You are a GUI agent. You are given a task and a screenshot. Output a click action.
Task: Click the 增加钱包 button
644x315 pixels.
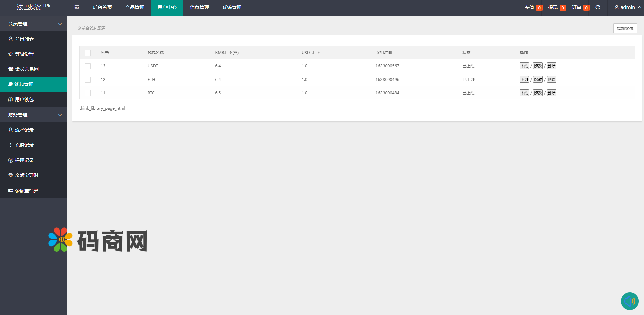point(625,29)
